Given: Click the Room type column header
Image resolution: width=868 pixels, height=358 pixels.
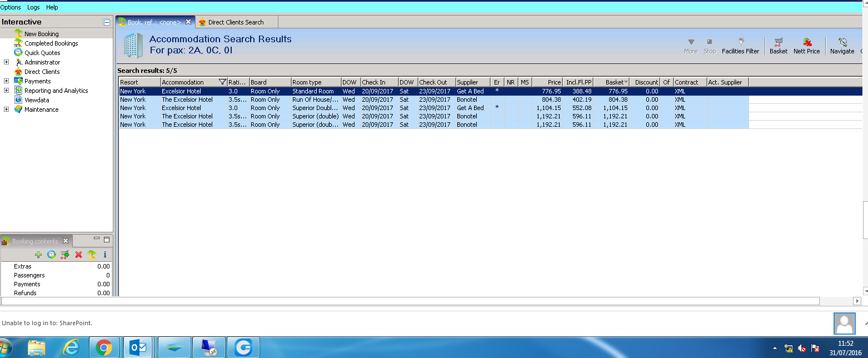Looking at the screenshot, I should [316, 82].
